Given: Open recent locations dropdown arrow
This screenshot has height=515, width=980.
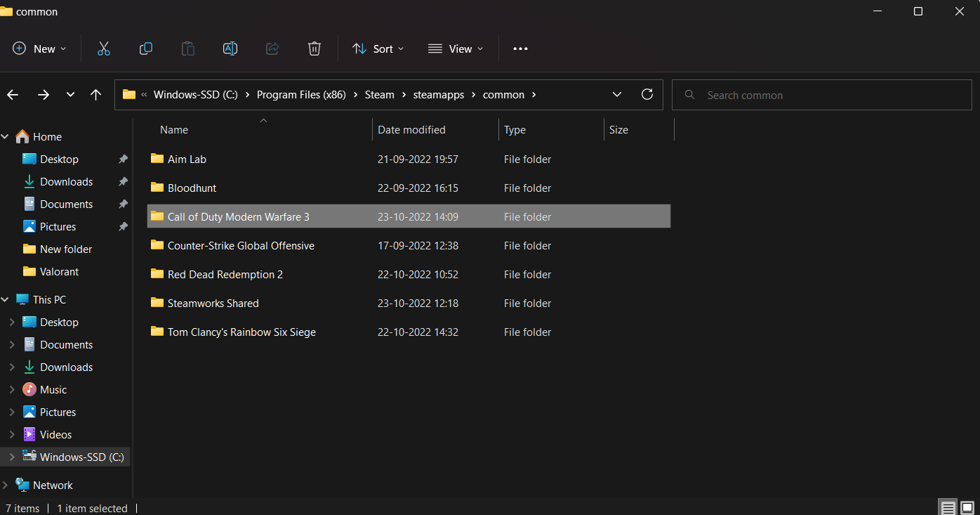Looking at the screenshot, I should pos(70,95).
